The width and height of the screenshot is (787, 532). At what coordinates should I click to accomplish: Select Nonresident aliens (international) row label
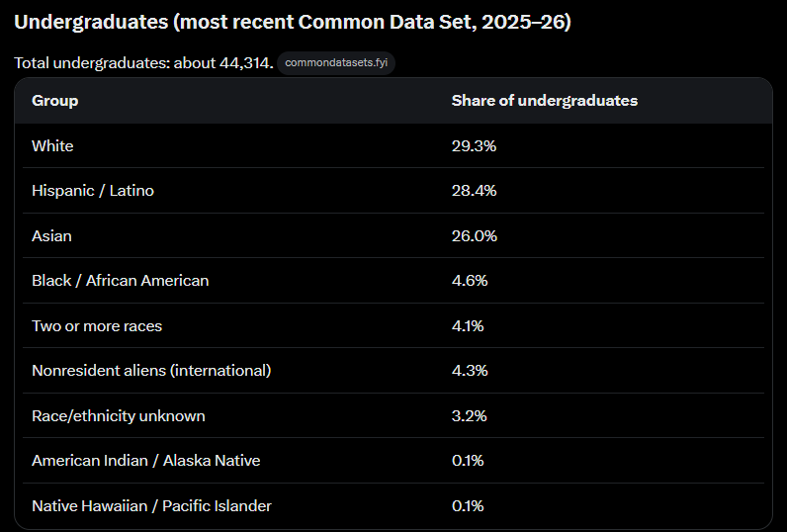pyautogui.click(x=151, y=371)
